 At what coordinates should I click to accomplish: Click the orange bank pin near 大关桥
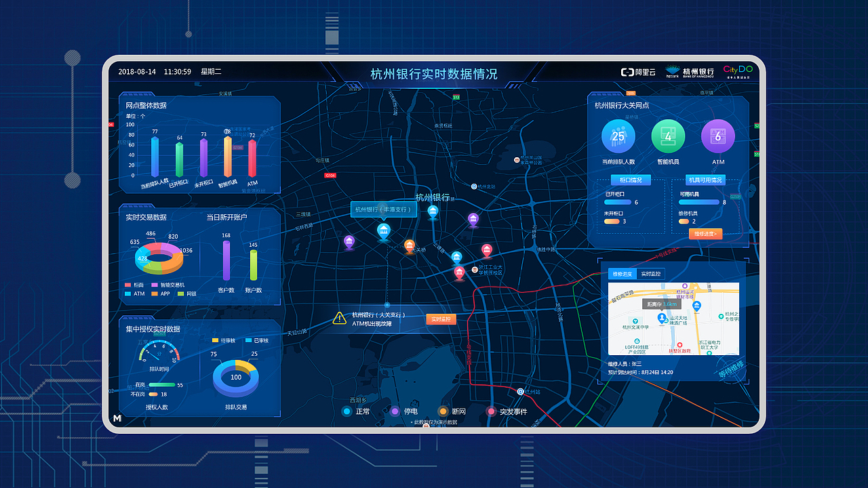(x=410, y=246)
